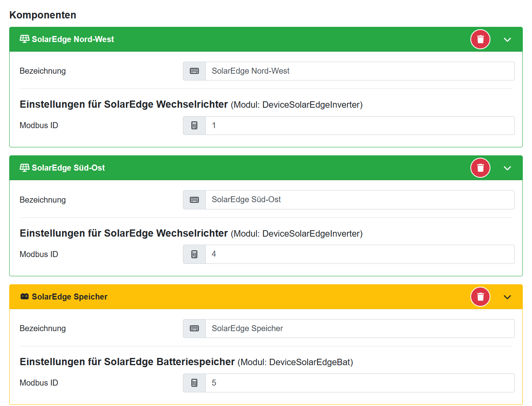
Task: Focus the Süd-Ost Modbus ID field
Action: point(359,254)
